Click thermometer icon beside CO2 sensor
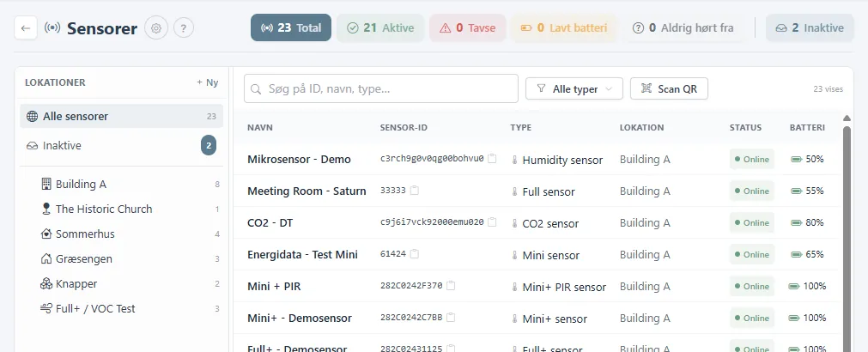The width and height of the screenshot is (868, 352). pos(514,224)
